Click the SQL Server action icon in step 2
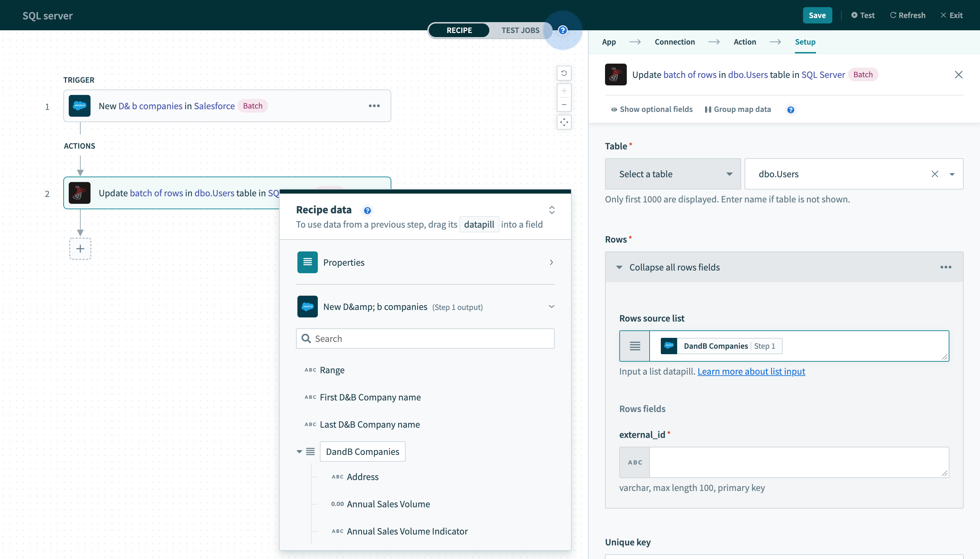Image resolution: width=980 pixels, height=559 pixels. tap(79, 193)
